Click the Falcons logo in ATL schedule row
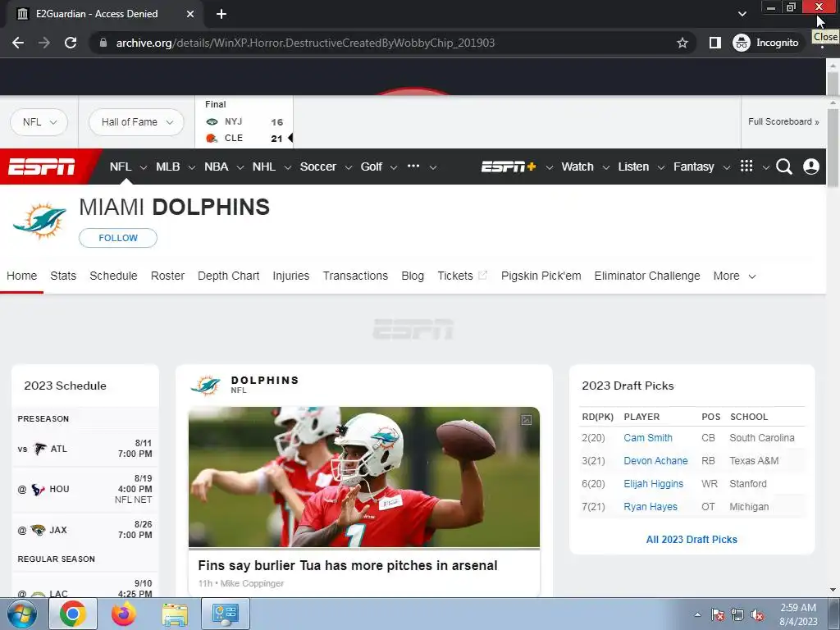The image size is (840, 630). pos(39,449)
